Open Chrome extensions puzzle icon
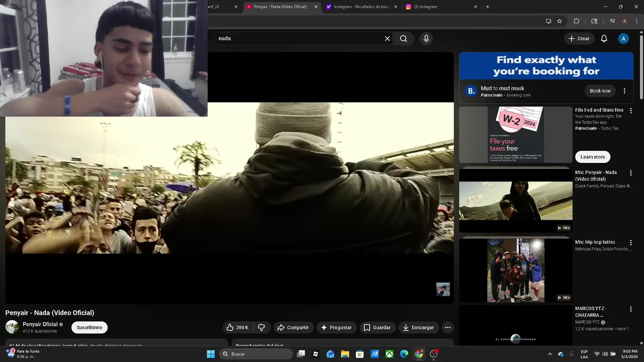 pos(577,21)
